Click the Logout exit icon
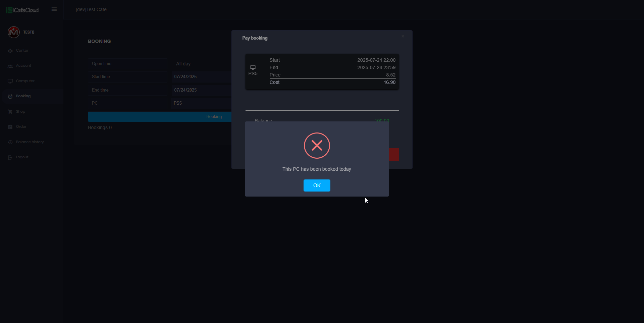644x323 pixels. coord(10,157)
